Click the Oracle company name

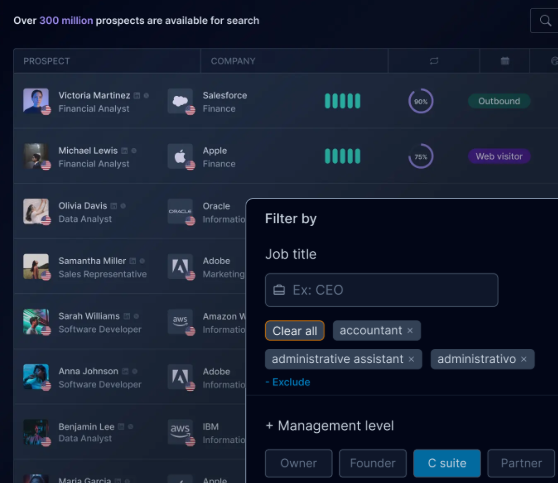click(x=216, y=206)
